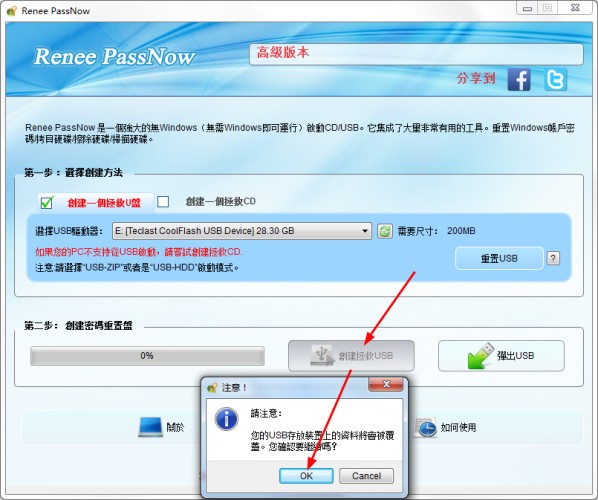Confirm overwrite with OK button
598x500 pixels.
point(306,476)
